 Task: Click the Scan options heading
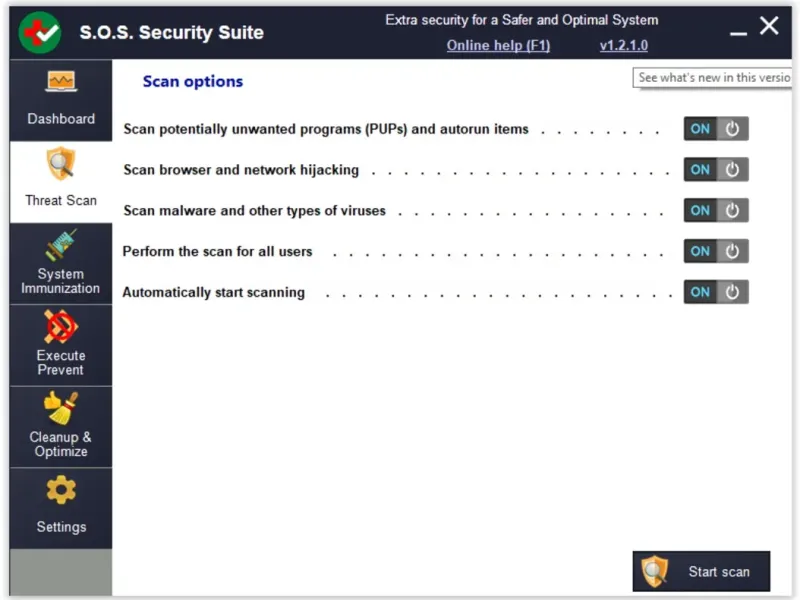tap(193, 82)
